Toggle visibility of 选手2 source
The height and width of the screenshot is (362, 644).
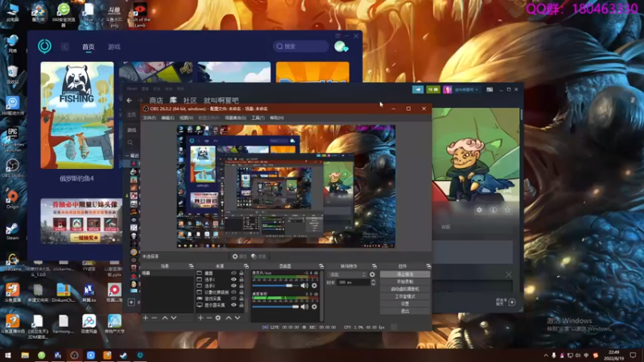point(233,286)
